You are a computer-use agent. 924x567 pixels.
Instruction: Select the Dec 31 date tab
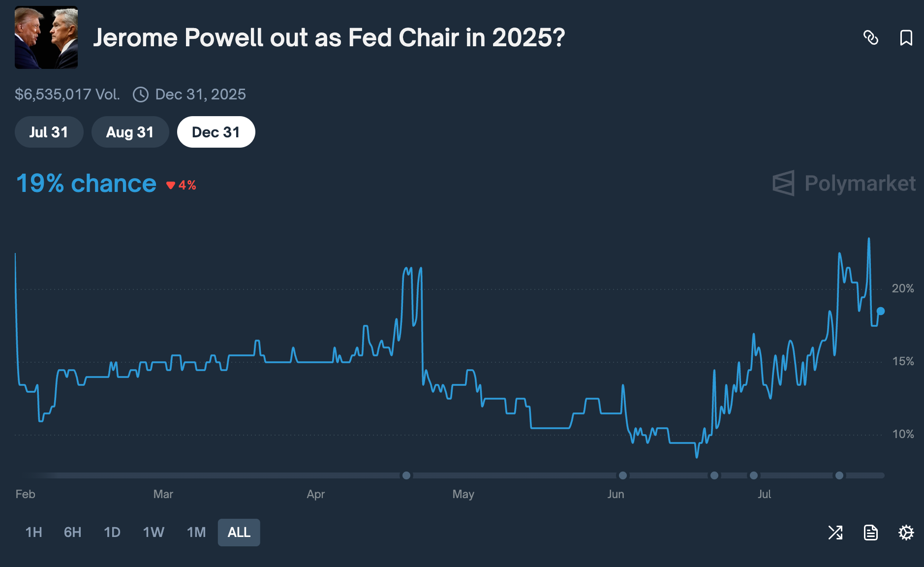[x=216, y=132]
